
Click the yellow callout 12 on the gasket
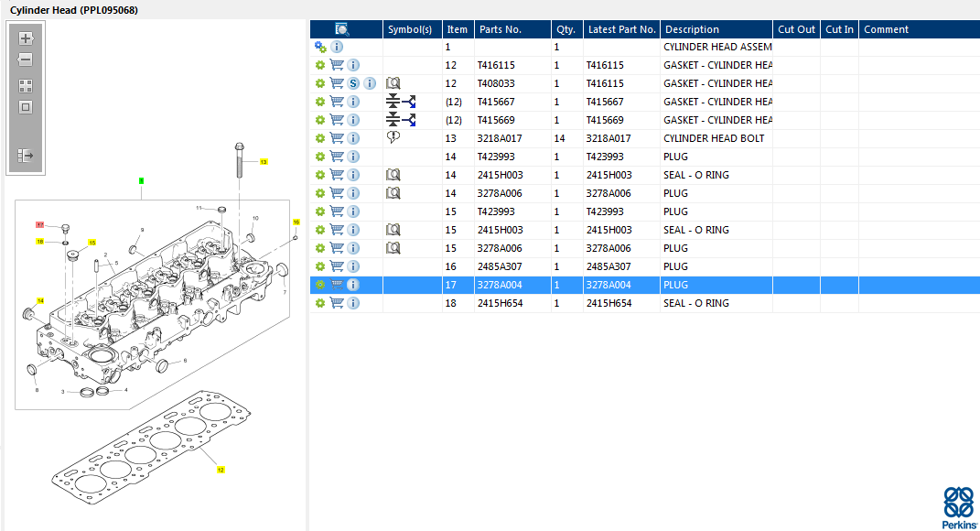[x=221, y=470]
